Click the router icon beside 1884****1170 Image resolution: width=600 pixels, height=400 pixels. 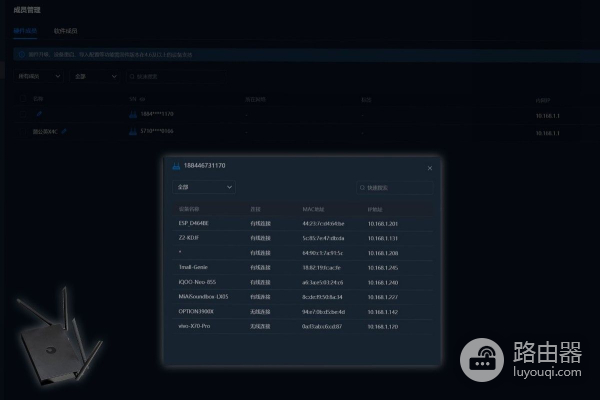click(132, 114)
